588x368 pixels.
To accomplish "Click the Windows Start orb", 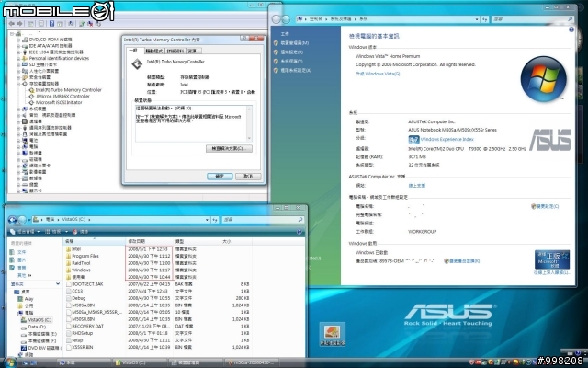I will click(x=9, y=362).
